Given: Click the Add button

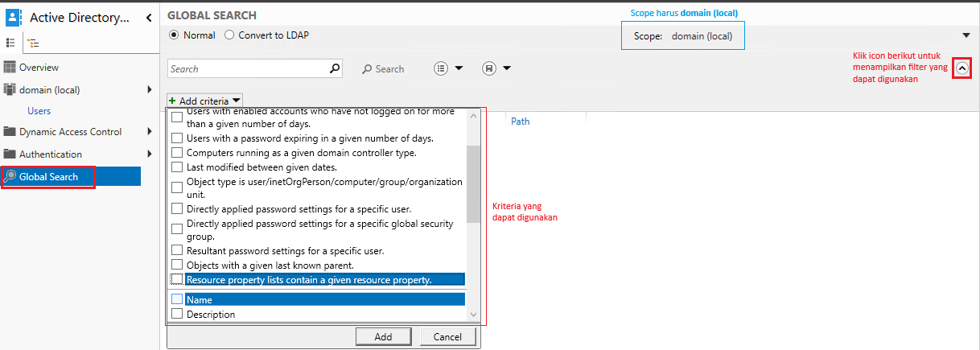Looking at the screenshot, I should tap(383, 337).
